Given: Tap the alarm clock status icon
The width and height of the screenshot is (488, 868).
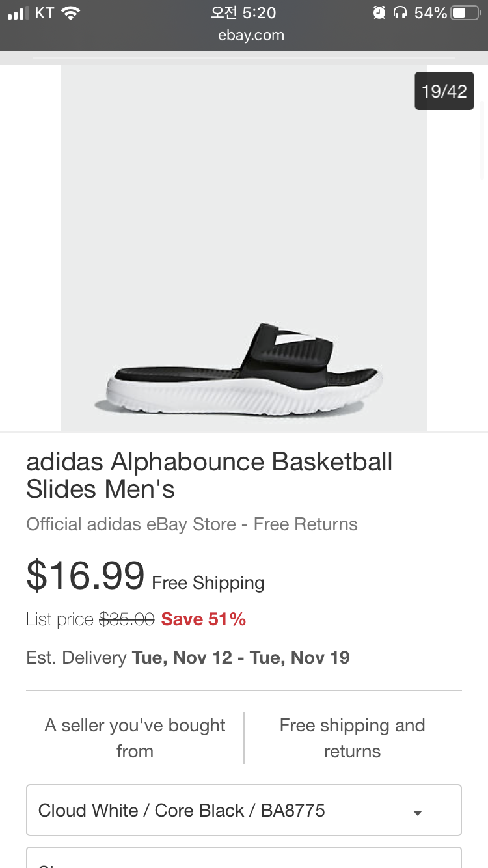Looking at the screenshot, I should pyautogui.click(x=379, y=12).
